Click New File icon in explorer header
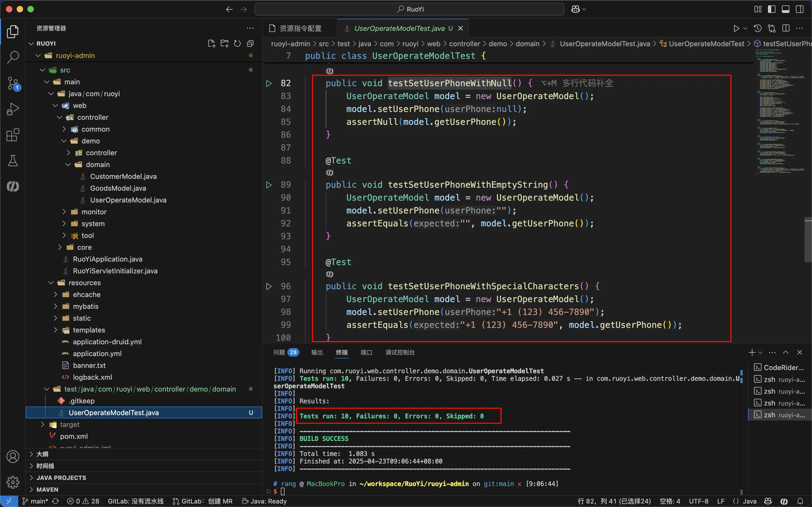Image resolution: width=812 pixels, height=507 pixels. click(x=211, y=44)
